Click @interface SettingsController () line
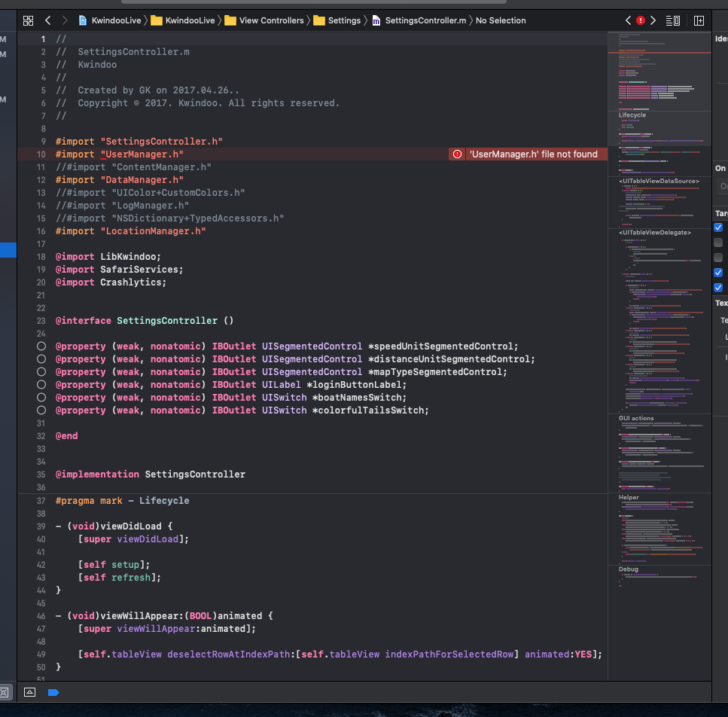The image size is (728, 717). coord(145,321)
